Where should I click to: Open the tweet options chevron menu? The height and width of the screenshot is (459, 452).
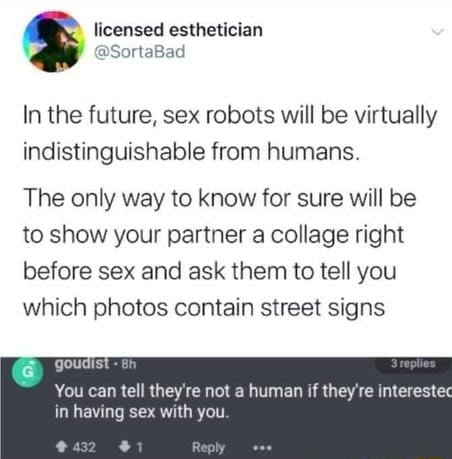pyautogui.click(x=438, y=32)
